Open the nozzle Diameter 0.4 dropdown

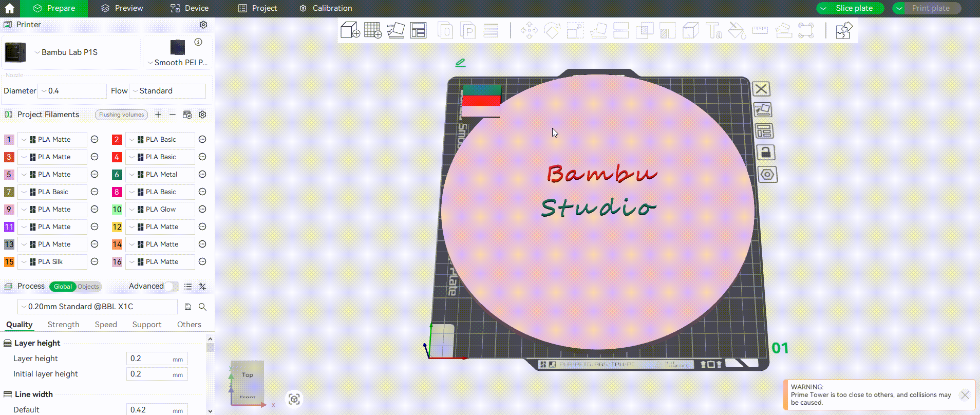72,91
